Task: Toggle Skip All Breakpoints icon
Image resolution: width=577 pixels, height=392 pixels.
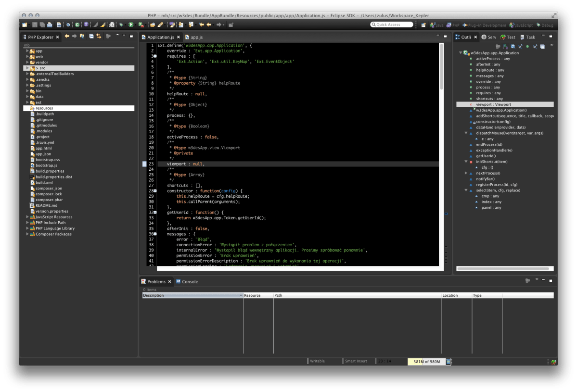Action: [68, 25]
